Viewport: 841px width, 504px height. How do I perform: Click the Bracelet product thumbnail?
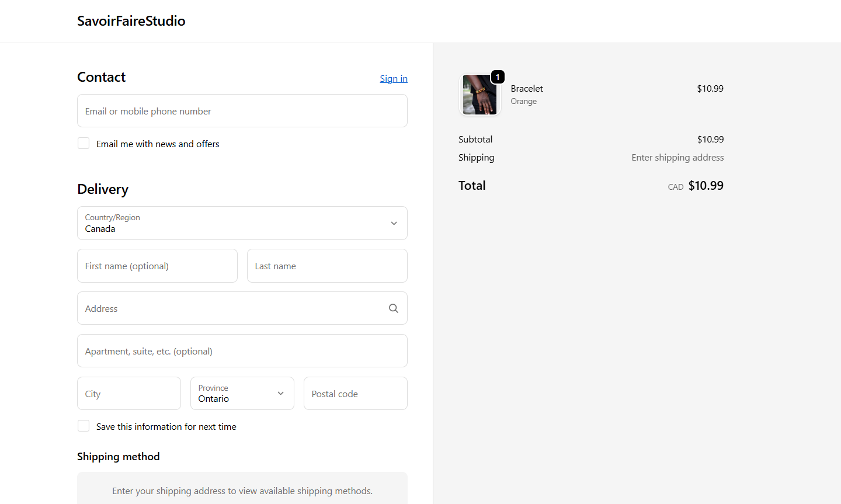click(479, 95)
